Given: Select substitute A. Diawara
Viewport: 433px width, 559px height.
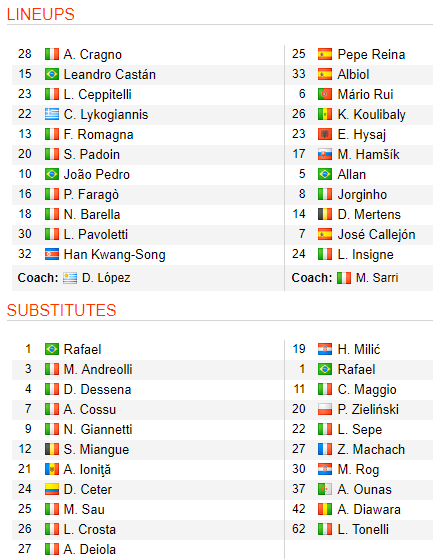Looking at the screenshot, I should point(369,509).
